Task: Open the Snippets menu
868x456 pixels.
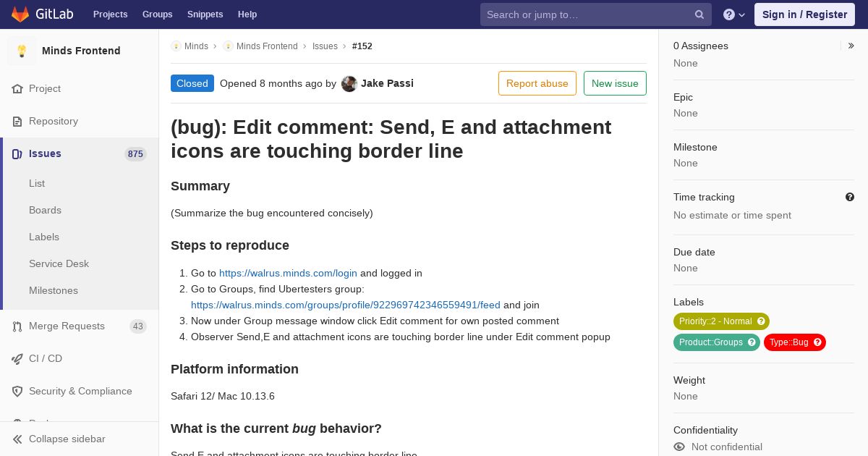Action: coord(205,14)
